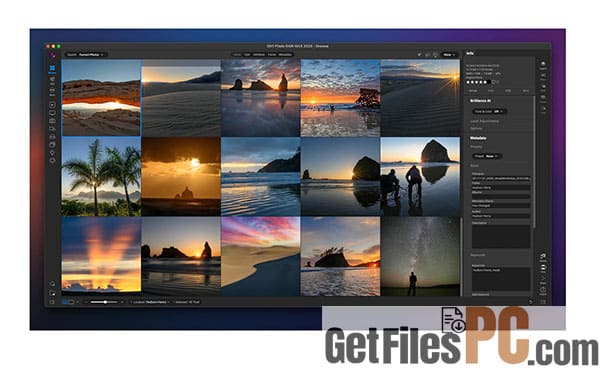Expand the Metadata section header
The height and width of the screenshot is (368, 600).
(478, 138)
